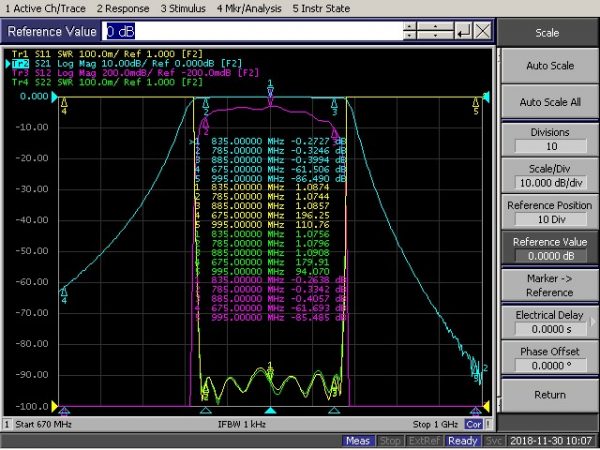The width and height of the screenshot is (600, 450).
Task: Click 675.00000 MHz -61.693 dB marker row
Action: [x=271, y=308]
